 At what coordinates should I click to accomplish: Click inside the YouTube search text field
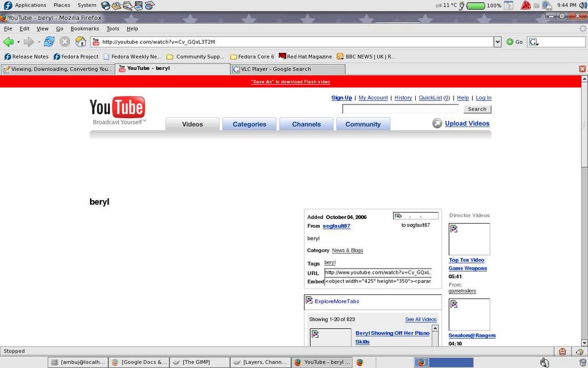coord(400,109)
